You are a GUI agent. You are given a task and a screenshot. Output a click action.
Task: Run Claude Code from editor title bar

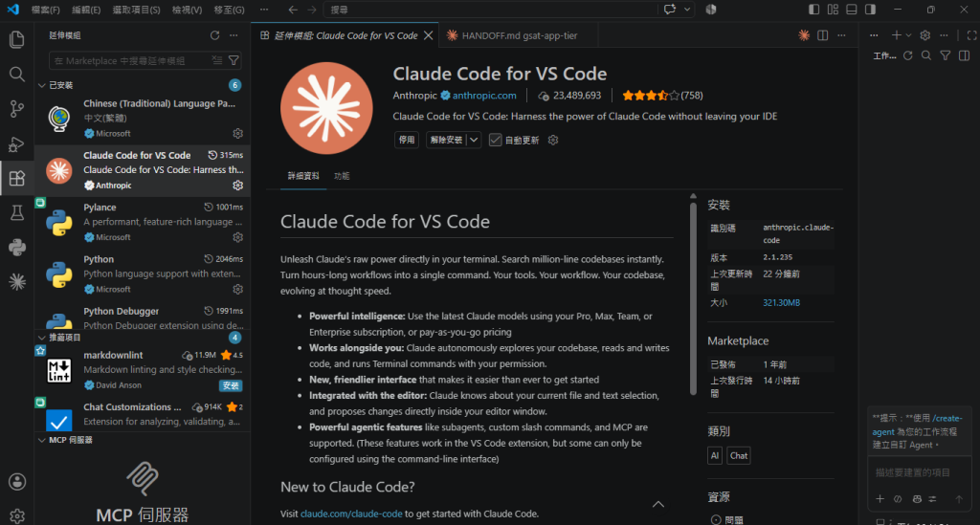[x=804, y=35]
